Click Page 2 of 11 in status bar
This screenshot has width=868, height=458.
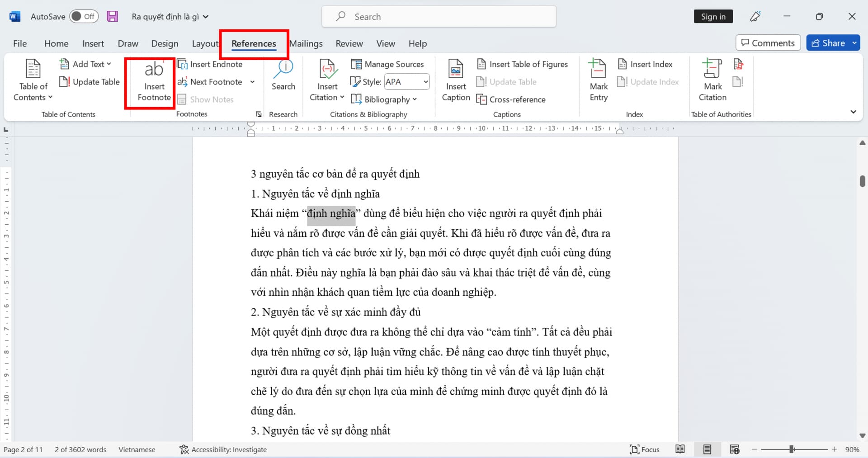tap(23, 449)
